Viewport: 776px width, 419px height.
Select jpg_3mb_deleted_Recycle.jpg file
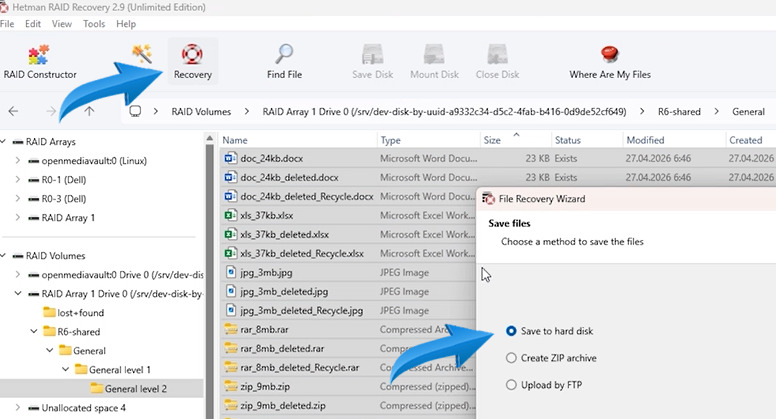coord(301,311)
